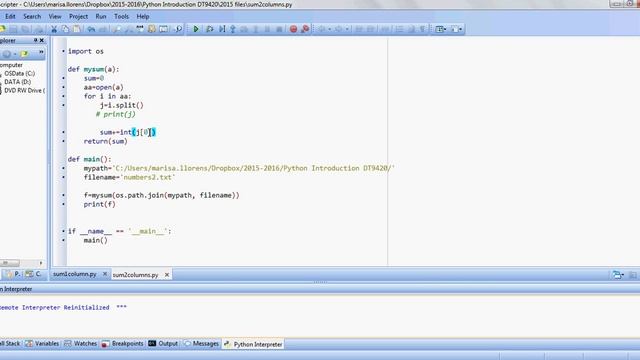Select the OSData (C:) drive

pos(19,73)
